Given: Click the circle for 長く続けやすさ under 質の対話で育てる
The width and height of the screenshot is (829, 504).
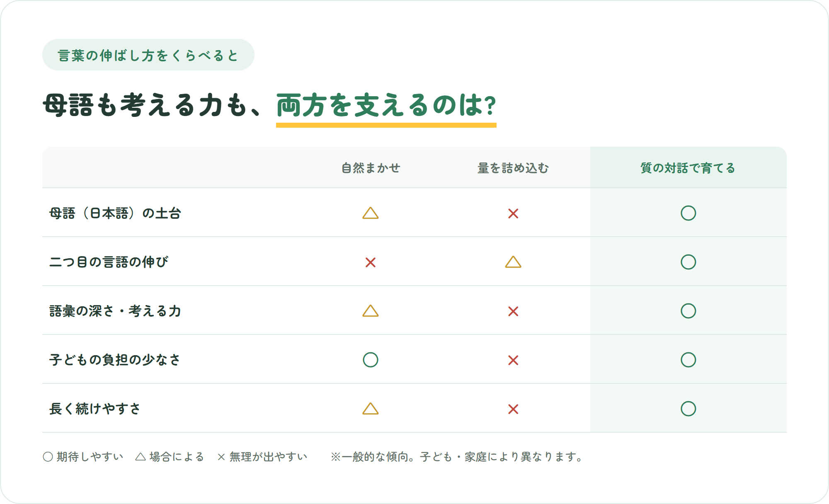Looking at the screenshot, I should point(688,409).
